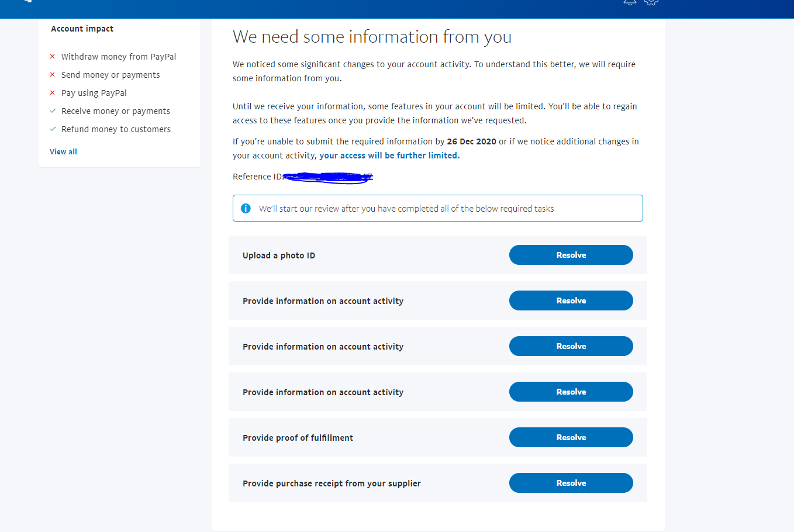794x532 pixels.
Task: Click the '26 Dec 2020' deadline date
Action: 471,141
